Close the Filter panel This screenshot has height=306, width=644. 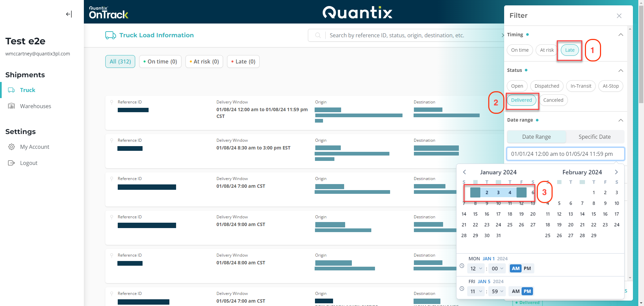pos(619,16)
